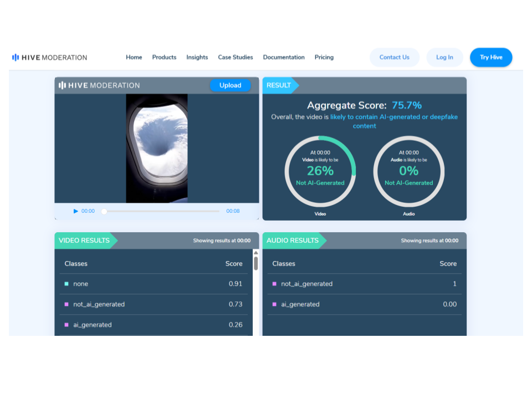
Task: Click the Hive logo in upload panel header
Action: tap(99, 85)
